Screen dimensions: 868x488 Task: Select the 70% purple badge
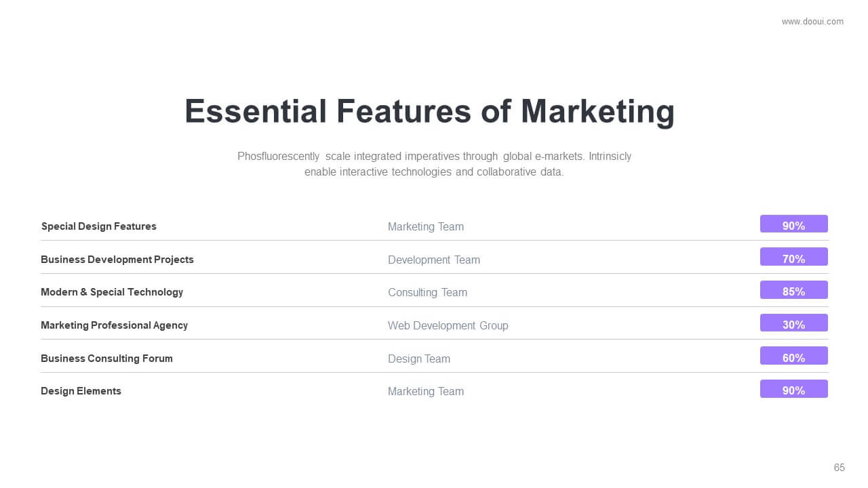coord(793,258)
